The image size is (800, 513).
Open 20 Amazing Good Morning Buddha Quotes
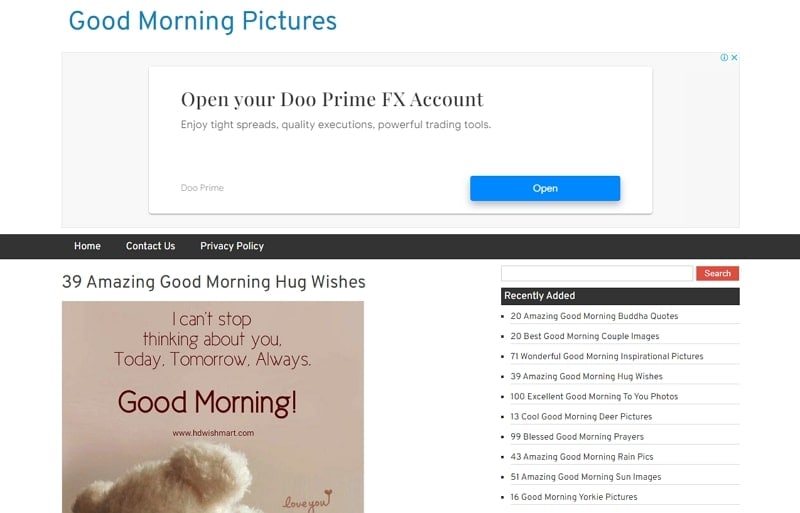point(594,316)
